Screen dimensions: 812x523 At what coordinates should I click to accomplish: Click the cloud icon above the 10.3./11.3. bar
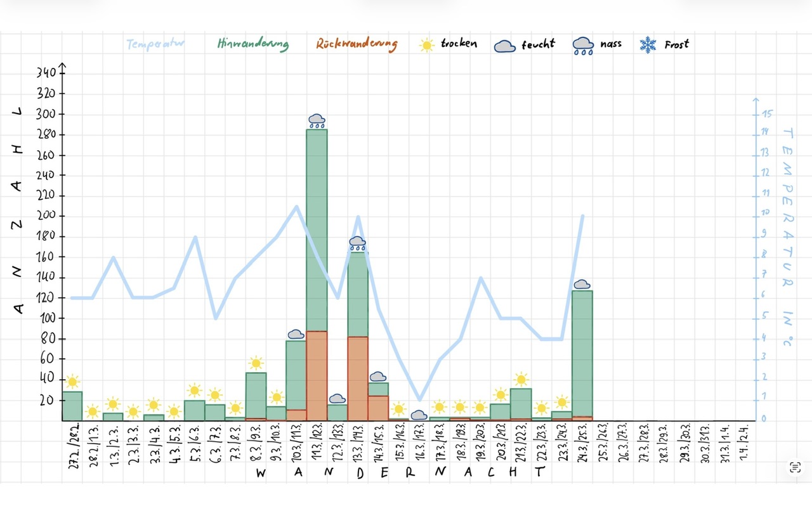coord(296,334)
